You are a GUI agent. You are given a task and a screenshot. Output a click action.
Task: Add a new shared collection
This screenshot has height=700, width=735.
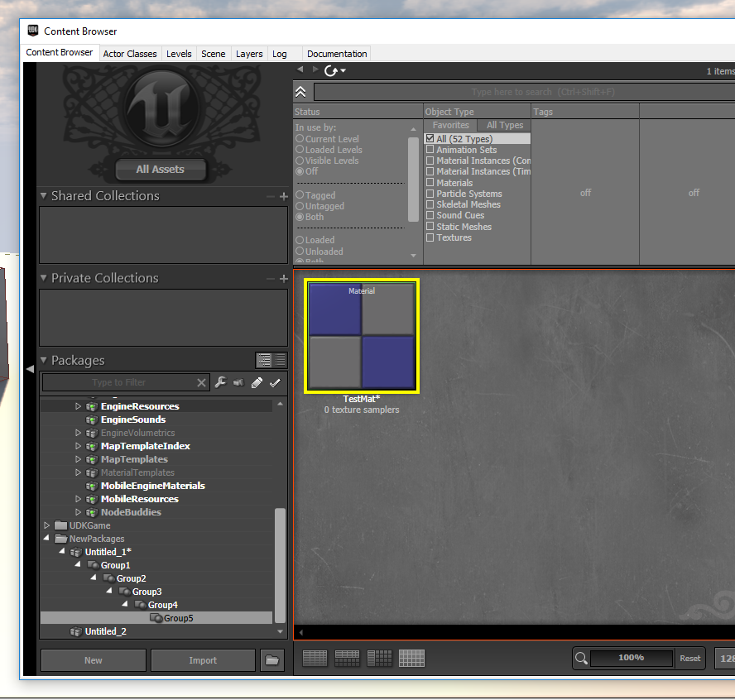click(x=284, y=197)
